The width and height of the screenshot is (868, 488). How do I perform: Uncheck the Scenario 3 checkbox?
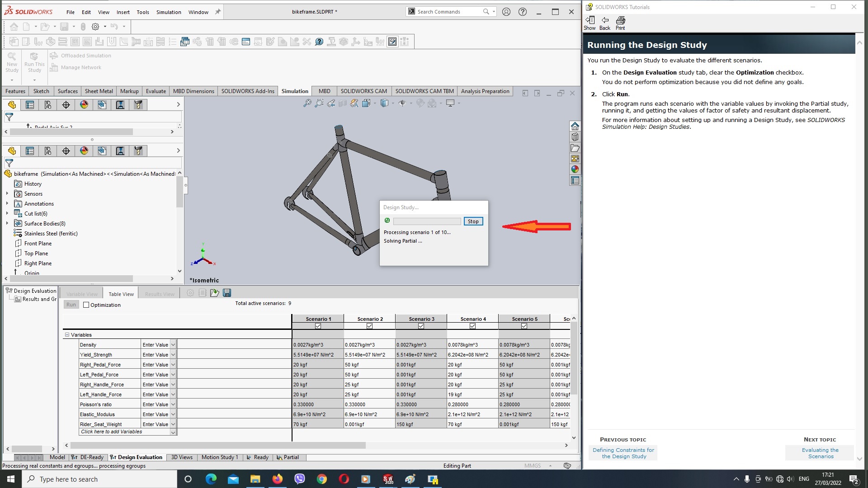tap(421, 326)
